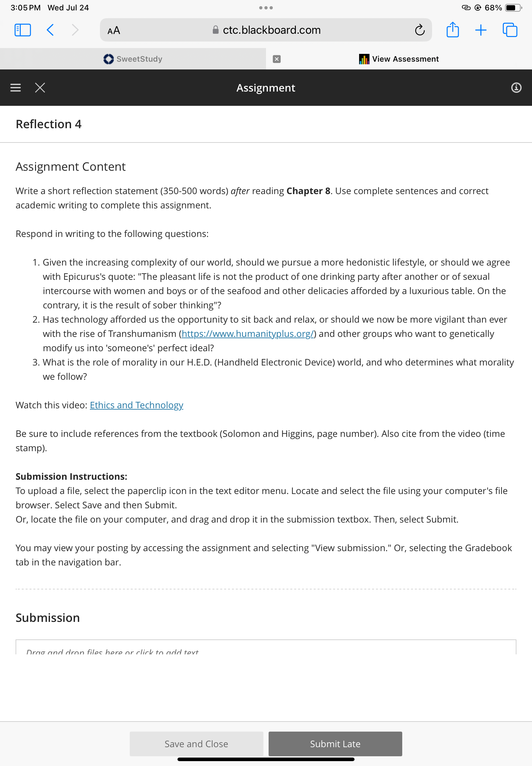Click the Save and Close button
Image resolution: width=532 pixels, height=766 pixels.
click(x=196, y=744)
